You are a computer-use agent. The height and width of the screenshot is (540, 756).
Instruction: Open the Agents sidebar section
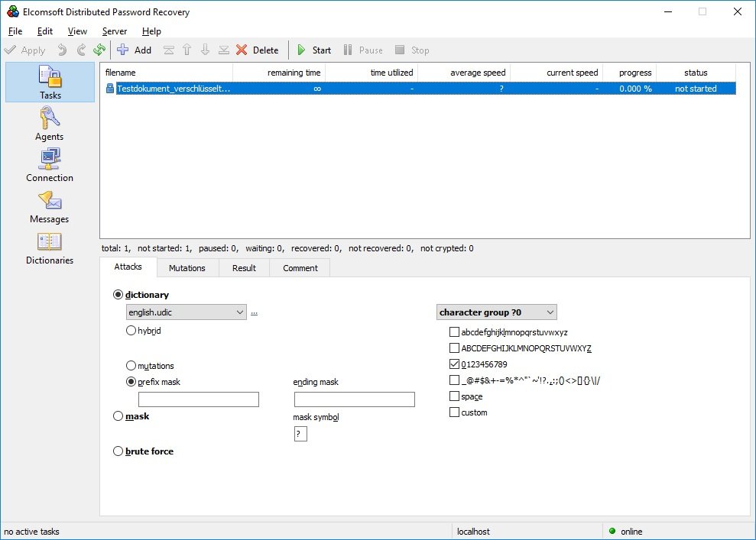pos(49,124)
